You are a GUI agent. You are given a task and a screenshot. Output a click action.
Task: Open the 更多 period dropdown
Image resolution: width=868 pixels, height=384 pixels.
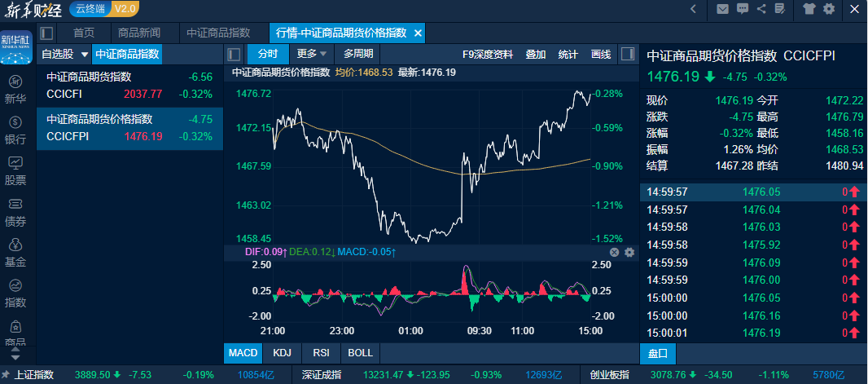click(312, 55)
